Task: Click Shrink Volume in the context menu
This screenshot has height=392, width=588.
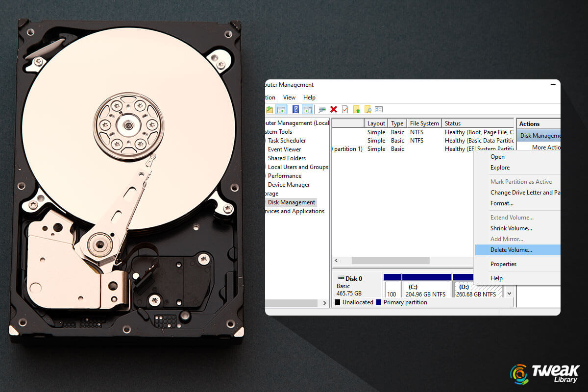Action: [511, 228]
